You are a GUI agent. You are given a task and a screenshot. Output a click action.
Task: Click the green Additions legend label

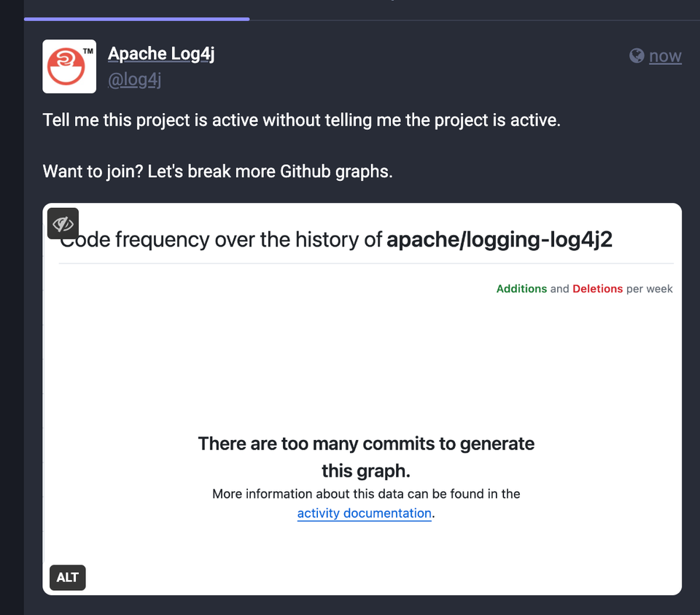[521, 289]
